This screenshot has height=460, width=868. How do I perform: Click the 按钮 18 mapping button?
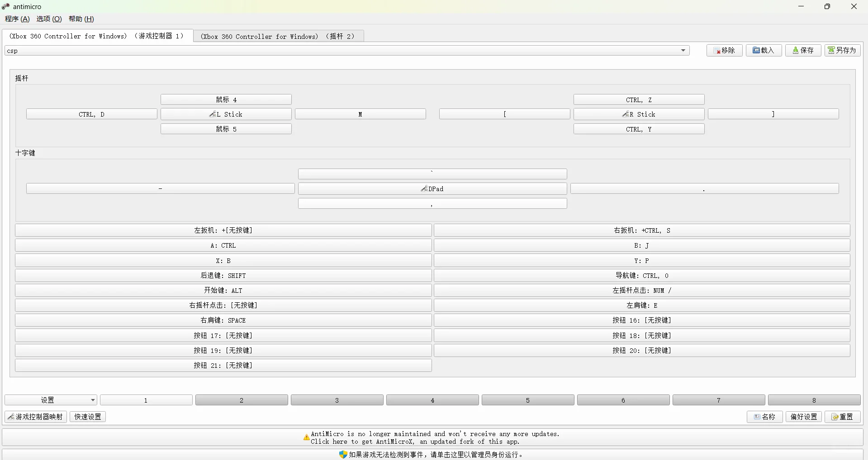(642, 336)
